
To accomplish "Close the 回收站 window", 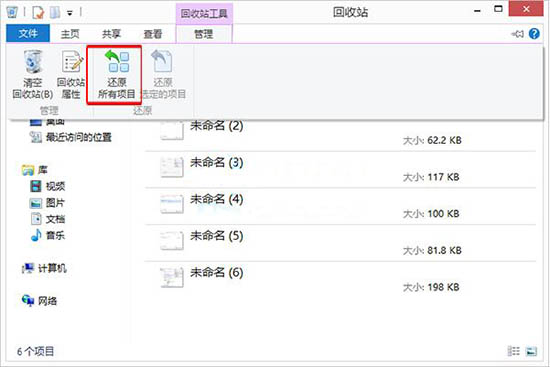I will pyautogui.click(x=526, y=9).
